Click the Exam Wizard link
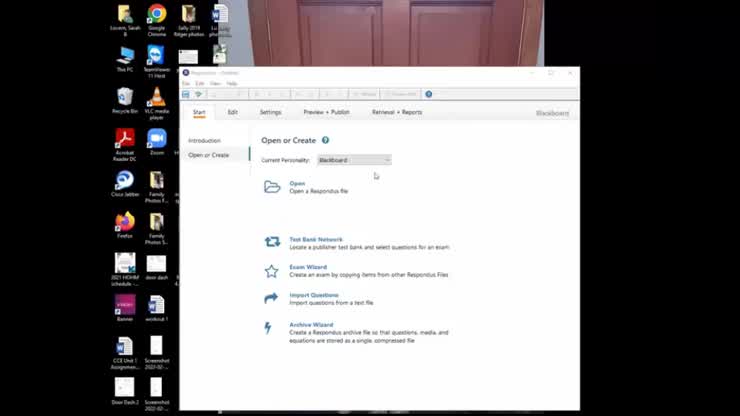740x416 pixels. 307,267
